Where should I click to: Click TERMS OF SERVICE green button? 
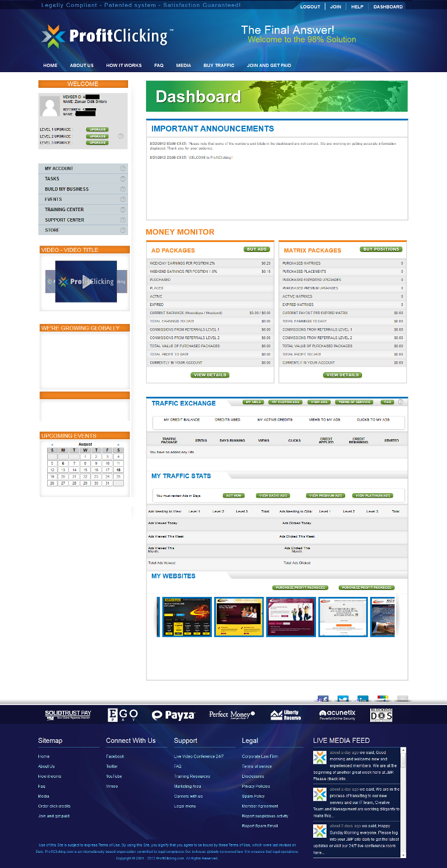coord(354,402)
